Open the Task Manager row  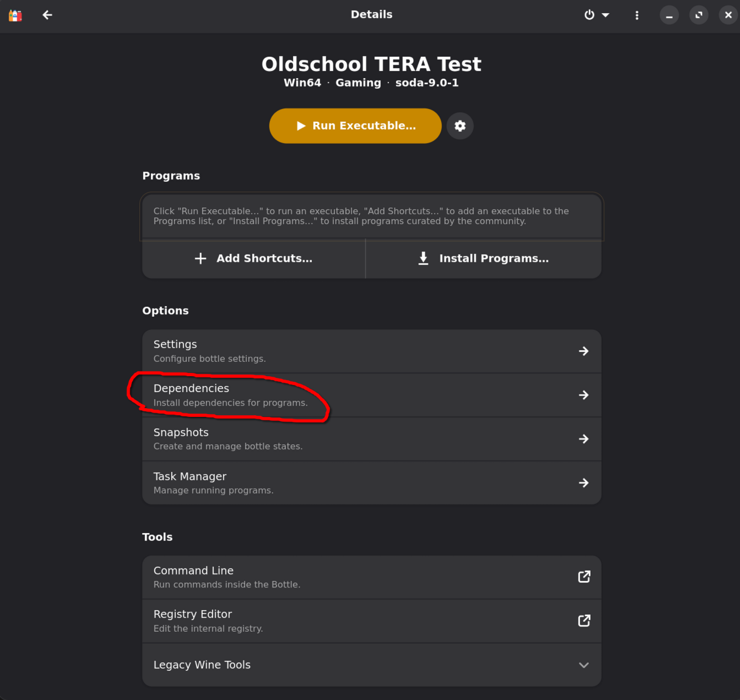(371, 482)
